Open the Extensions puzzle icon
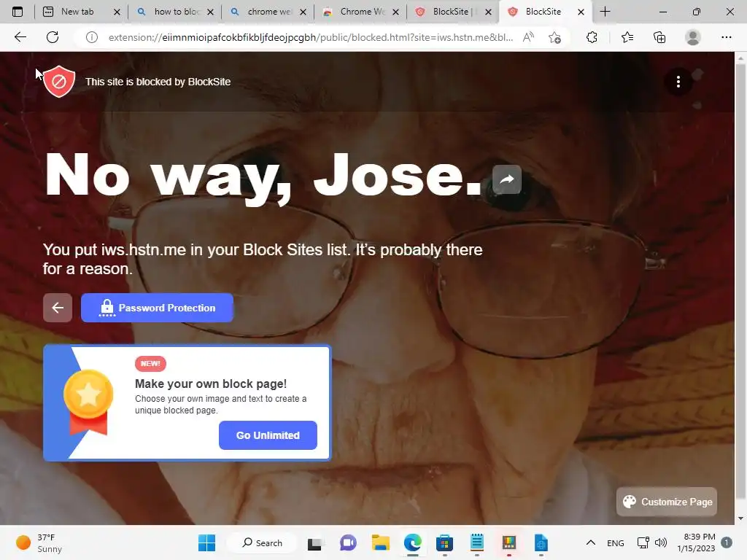This screenshot has height=560, width=747. [x=592, y=37]
